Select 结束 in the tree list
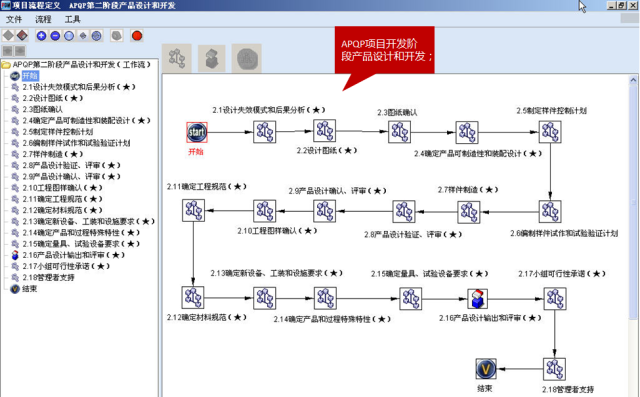Image resolution: width=640 pixels, height=397 pixels. point(29,288)
